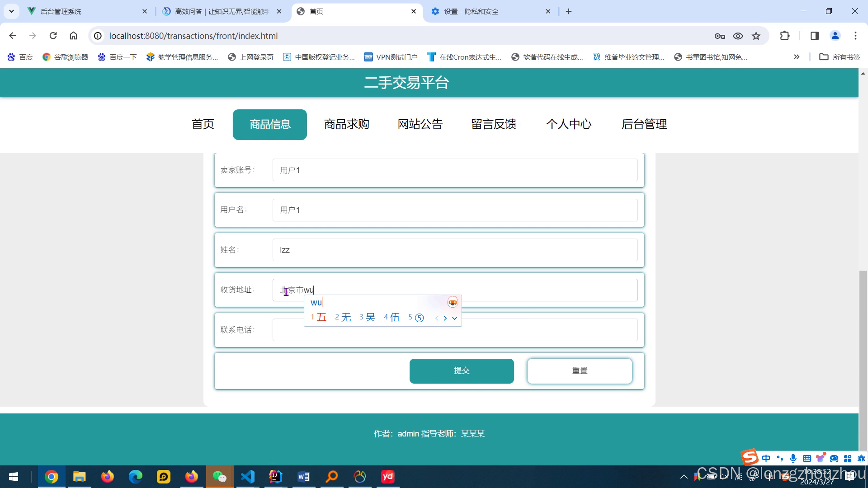Viewport: 868px width, 488px height.
Task: Expand the IME candidate list
Action: coord(454,318)
